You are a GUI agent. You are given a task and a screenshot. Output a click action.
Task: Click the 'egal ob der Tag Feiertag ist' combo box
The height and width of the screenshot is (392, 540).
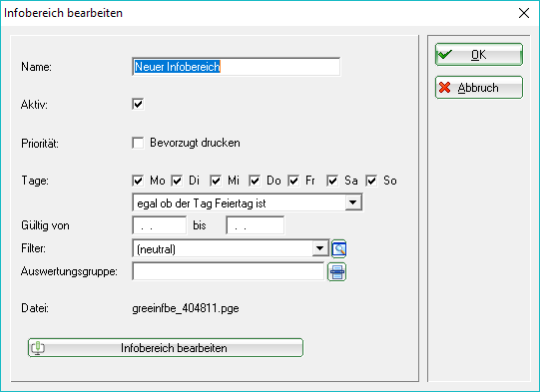pyautogui.click(x=247, y=202)
